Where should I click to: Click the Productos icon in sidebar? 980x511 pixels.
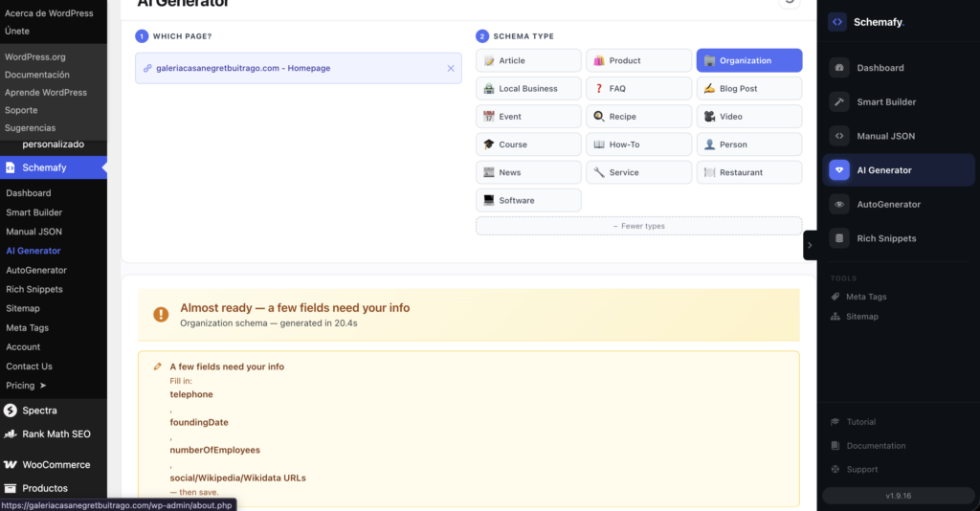[x=10, y=488]
